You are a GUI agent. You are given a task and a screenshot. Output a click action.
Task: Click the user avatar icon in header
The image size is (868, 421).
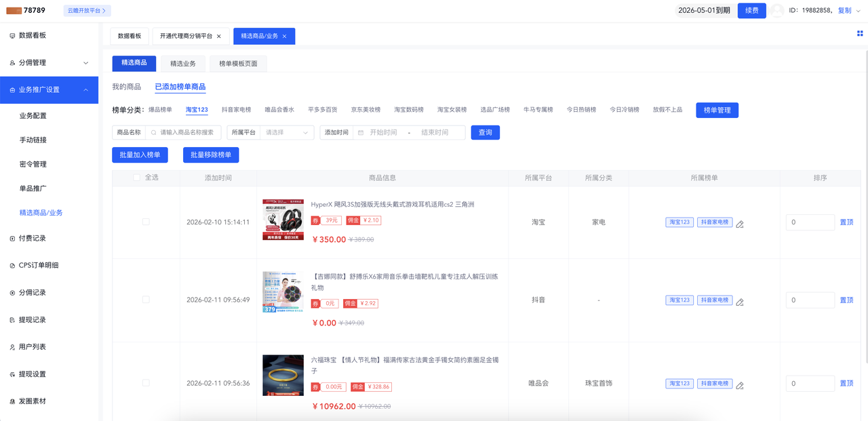pos(777,11)
